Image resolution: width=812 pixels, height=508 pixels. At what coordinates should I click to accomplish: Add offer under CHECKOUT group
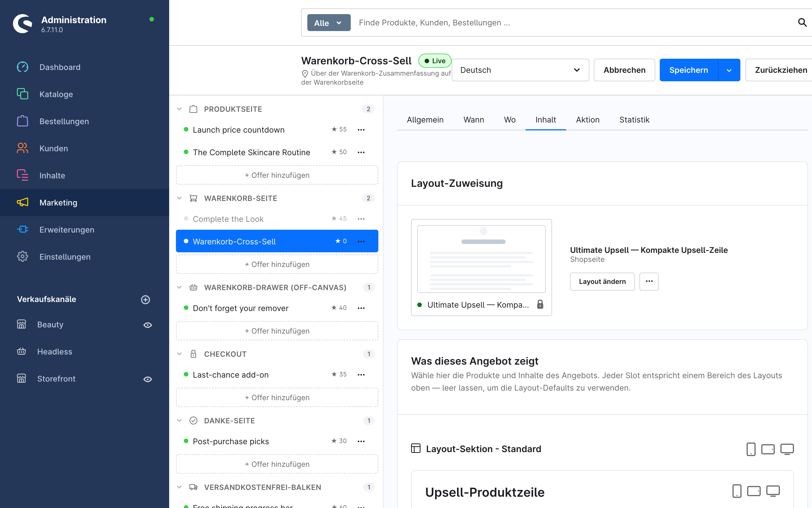point(277,397)
